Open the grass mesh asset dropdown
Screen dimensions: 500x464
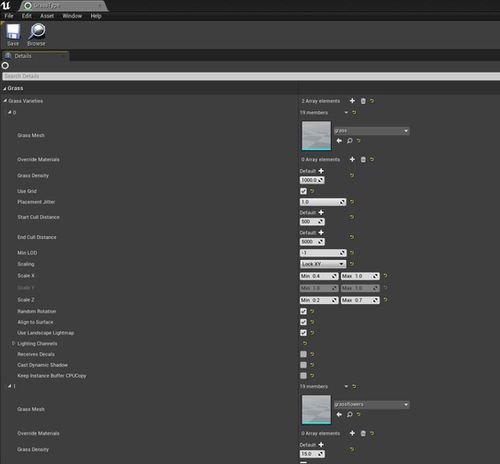pyautogui.click(x=372, y=131)
